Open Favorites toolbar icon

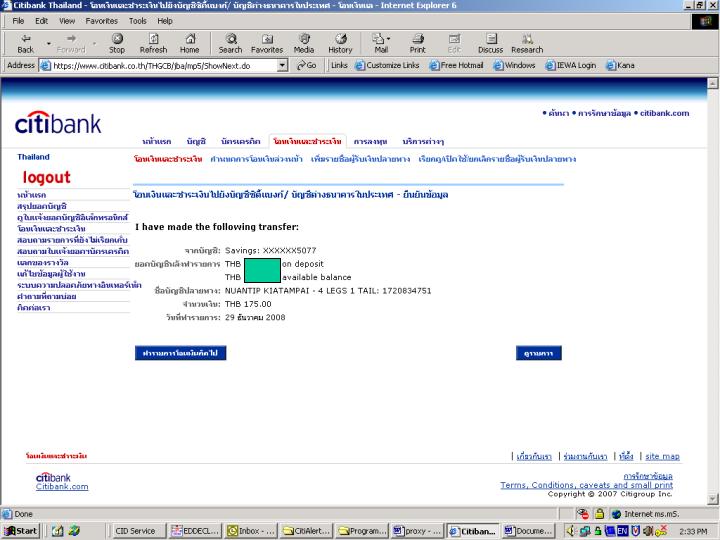267,44
